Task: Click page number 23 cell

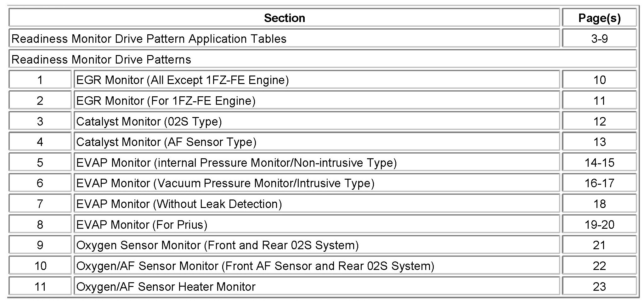Action: (x=599, y=287)
